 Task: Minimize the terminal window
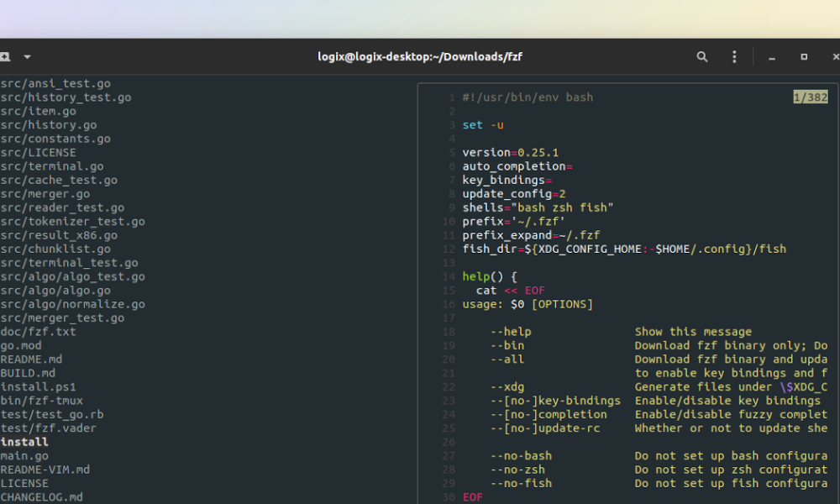pyautogui.click(x=772, y=57)
